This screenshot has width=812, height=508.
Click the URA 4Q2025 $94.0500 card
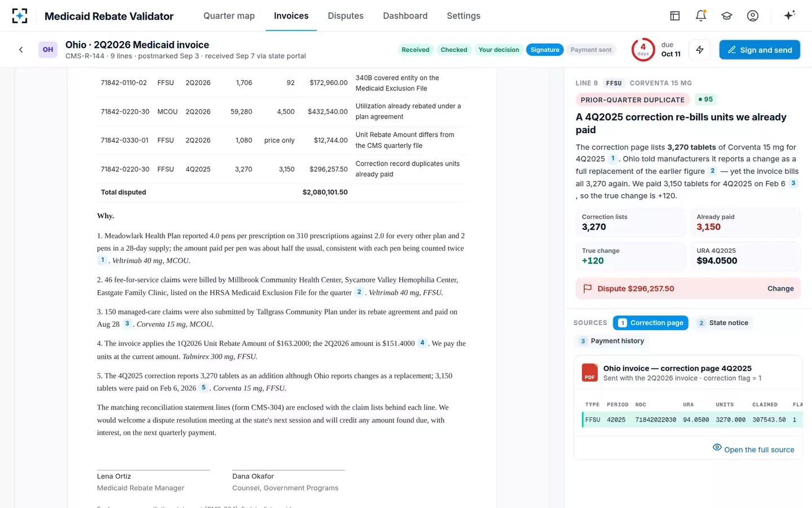point(745,256)
